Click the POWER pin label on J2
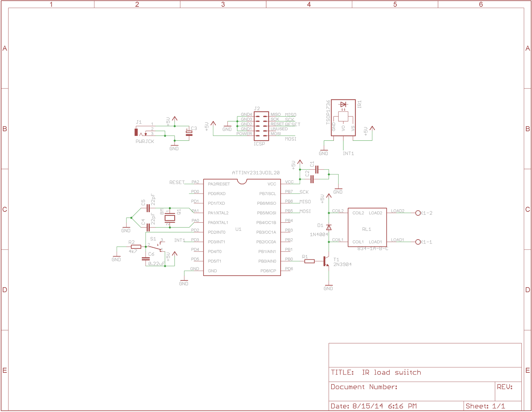Image resolution: width=532 pixels, height=412 pixels. click(244, 133)
